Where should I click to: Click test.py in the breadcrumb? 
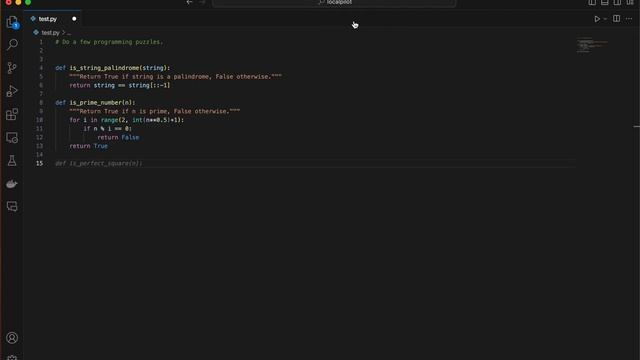50,33
